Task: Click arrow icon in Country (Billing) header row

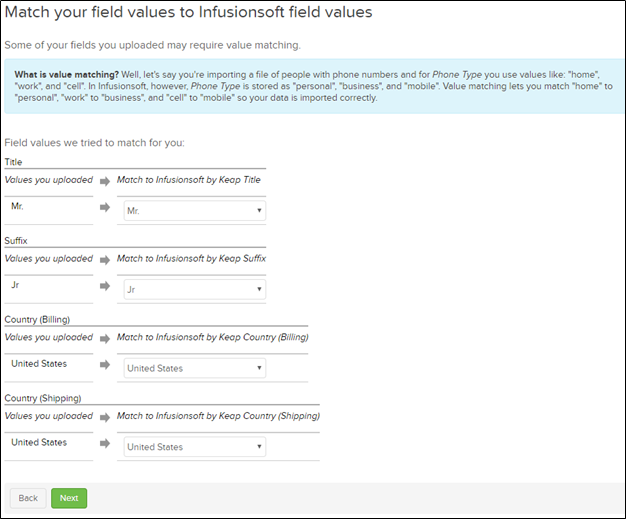Action: click(105, 339)
